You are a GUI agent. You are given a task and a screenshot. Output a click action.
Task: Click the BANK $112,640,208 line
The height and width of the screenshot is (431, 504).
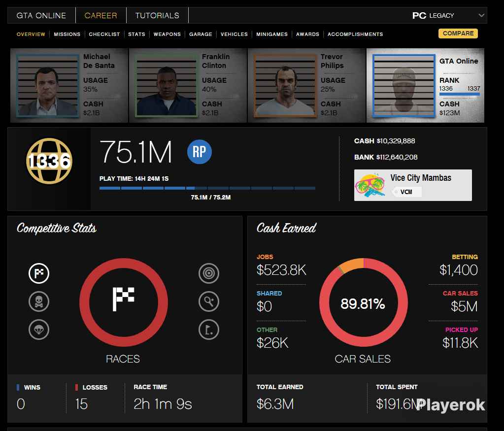(x=386, y=157)
